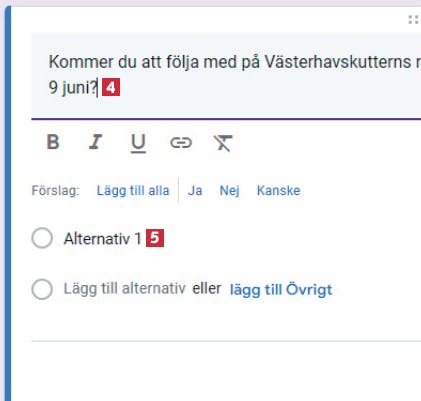The width and height of the screenshot is (421, 401).
Task: Focus the question title field about Västerhavskuttern
Action: click(x=226, y=75)
